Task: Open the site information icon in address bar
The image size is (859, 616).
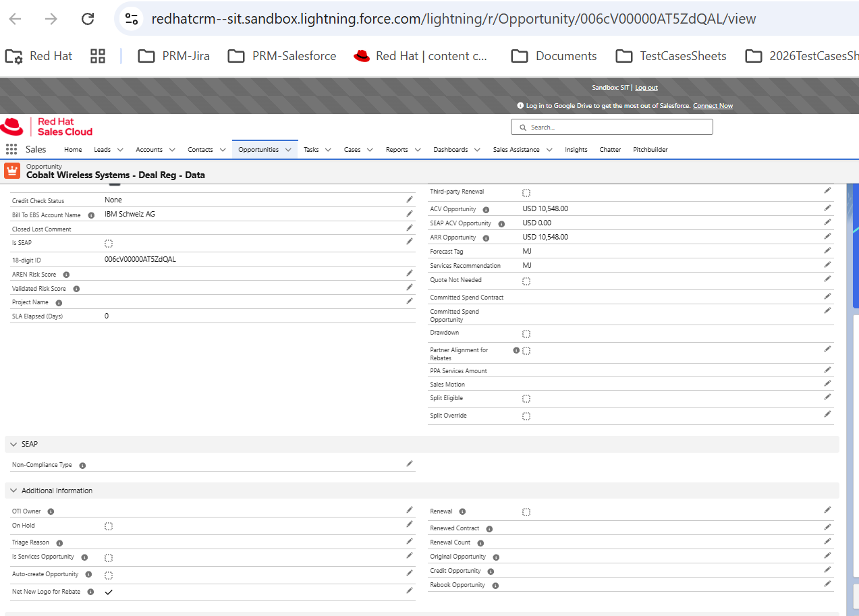Action: (x=132, y=19)
